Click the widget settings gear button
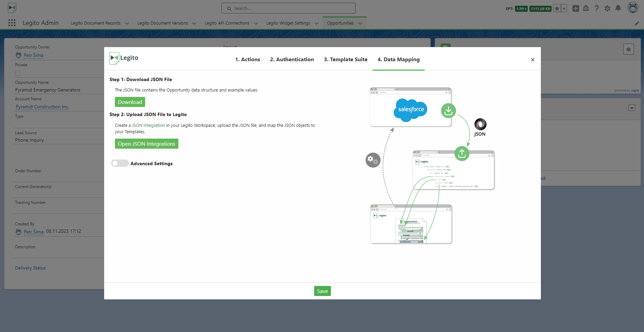The height and width of the screenshot is (332, 644). (x=629, y=49)
